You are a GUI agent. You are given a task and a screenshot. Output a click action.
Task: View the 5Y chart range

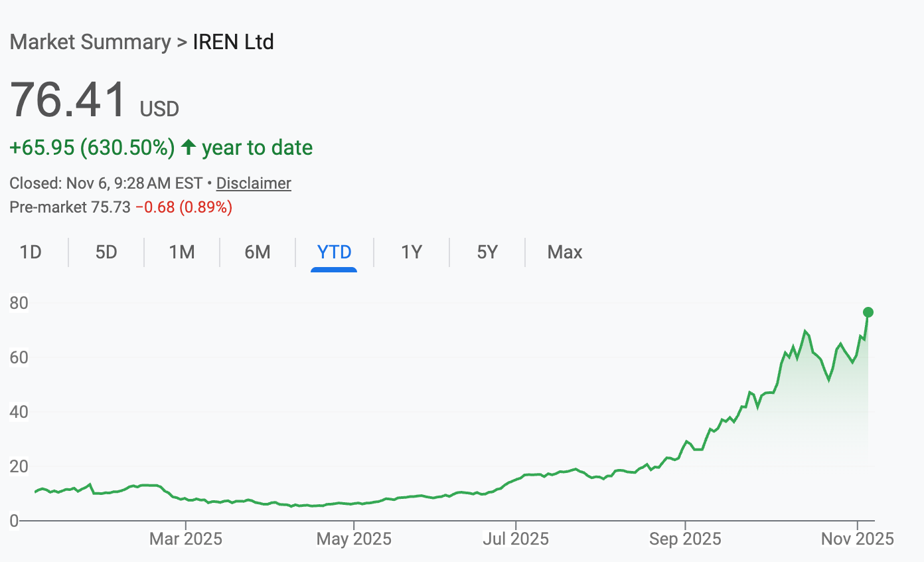click(487, 252)
